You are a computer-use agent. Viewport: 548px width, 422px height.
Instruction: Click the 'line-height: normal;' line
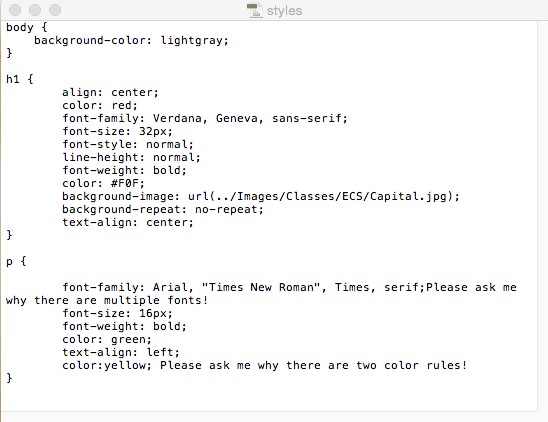(131, 157)
